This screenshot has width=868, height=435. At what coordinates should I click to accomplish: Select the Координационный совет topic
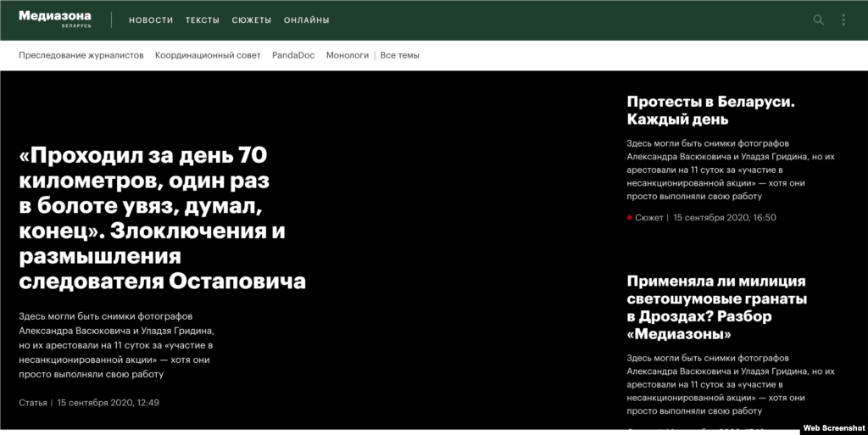(208, 55)
